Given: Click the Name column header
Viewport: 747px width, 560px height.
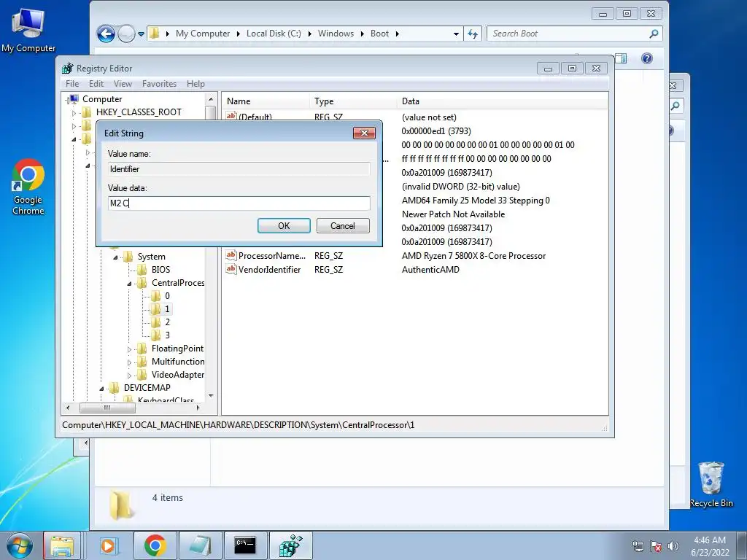Looking at the screenshot, I should point(266,101).
